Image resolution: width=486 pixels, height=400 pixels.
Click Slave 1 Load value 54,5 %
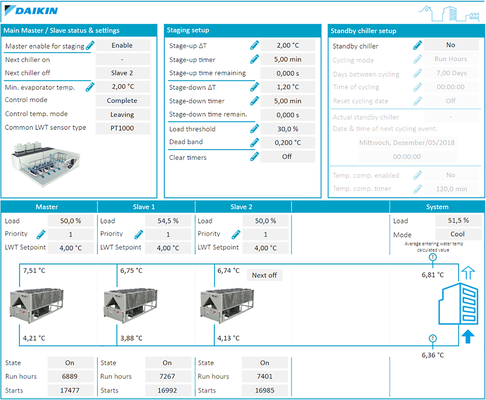(168, 221)
